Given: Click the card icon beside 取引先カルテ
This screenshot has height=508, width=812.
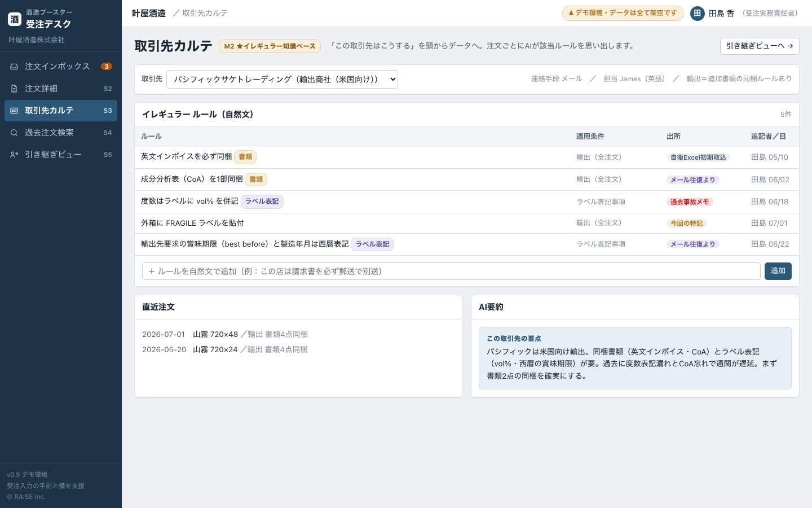Looking at the screenshot, I should [14, 111].
